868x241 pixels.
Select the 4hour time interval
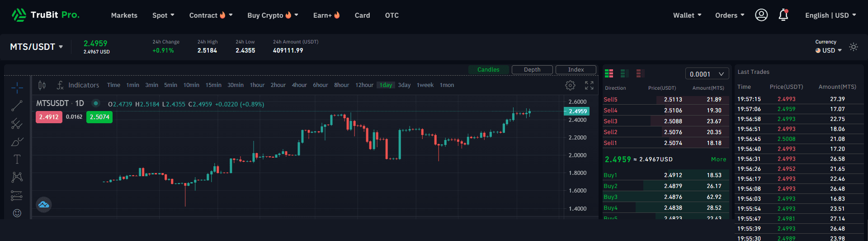tap(299, 85)
